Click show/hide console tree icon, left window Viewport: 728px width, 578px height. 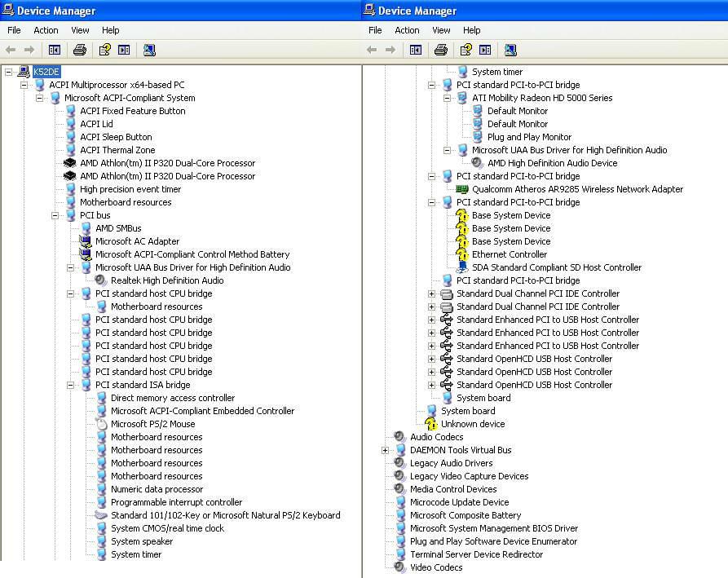55,50
